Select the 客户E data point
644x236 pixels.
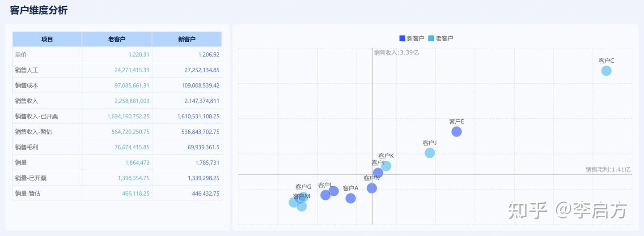point(456,132)
